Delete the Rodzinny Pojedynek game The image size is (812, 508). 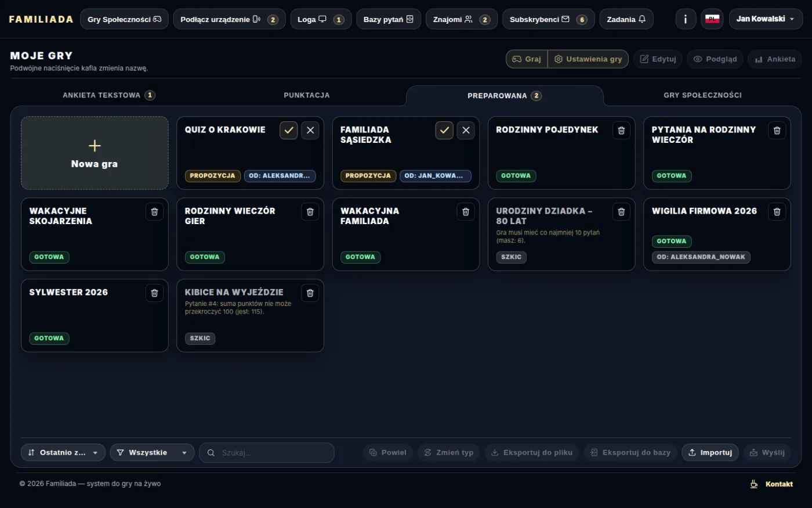pos(621,130)
